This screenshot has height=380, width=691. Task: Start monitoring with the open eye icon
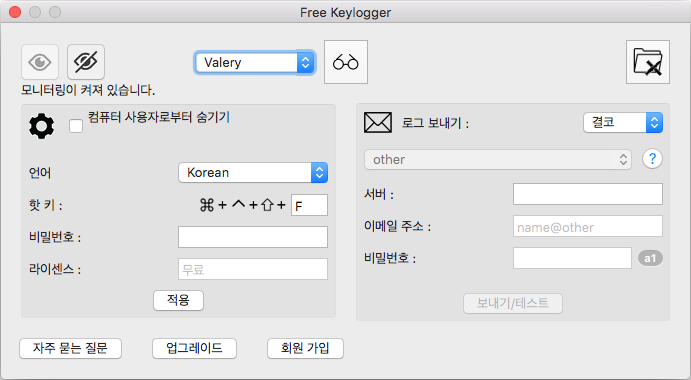click(40, 62)
